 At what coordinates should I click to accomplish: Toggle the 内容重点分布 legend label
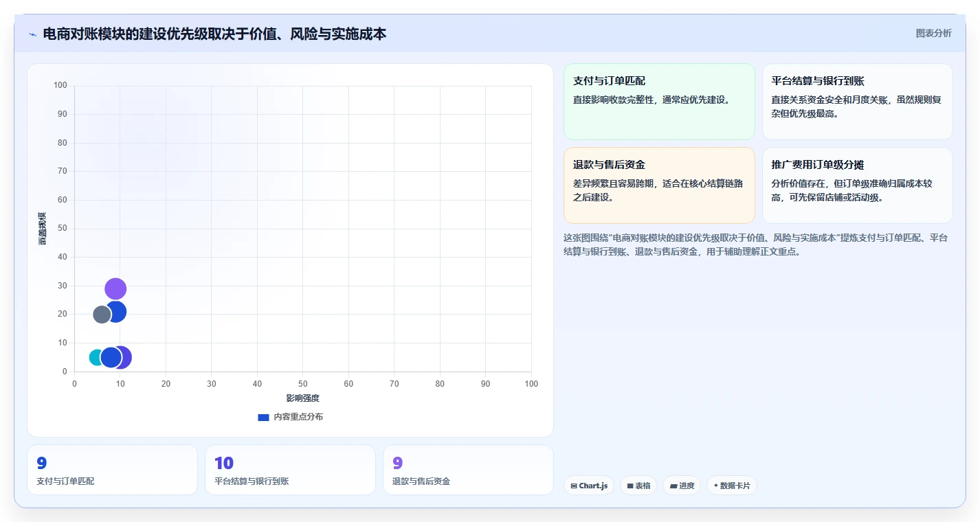(x=298, y=417)
